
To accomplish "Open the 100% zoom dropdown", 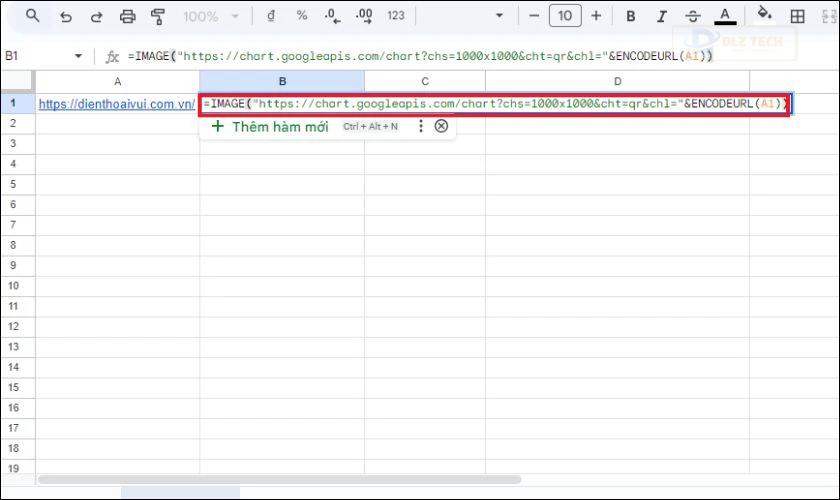I will (x=211, y=17).
